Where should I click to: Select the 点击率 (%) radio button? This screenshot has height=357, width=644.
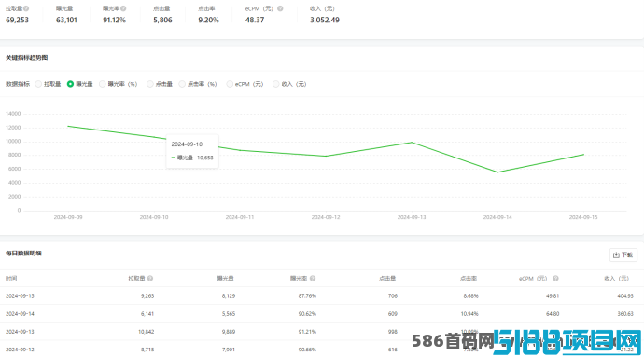pos(182,84)
